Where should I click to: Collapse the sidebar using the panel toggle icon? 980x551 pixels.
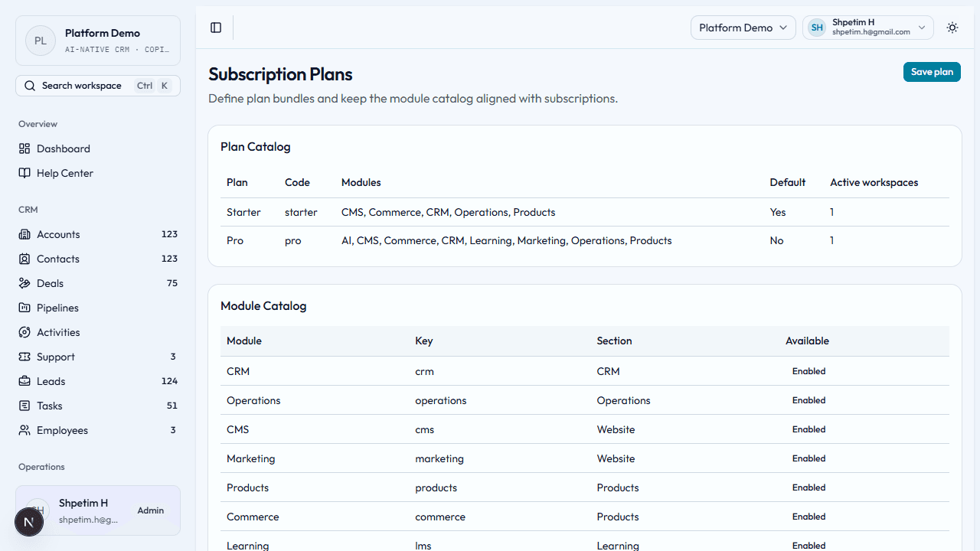(215, 28)
